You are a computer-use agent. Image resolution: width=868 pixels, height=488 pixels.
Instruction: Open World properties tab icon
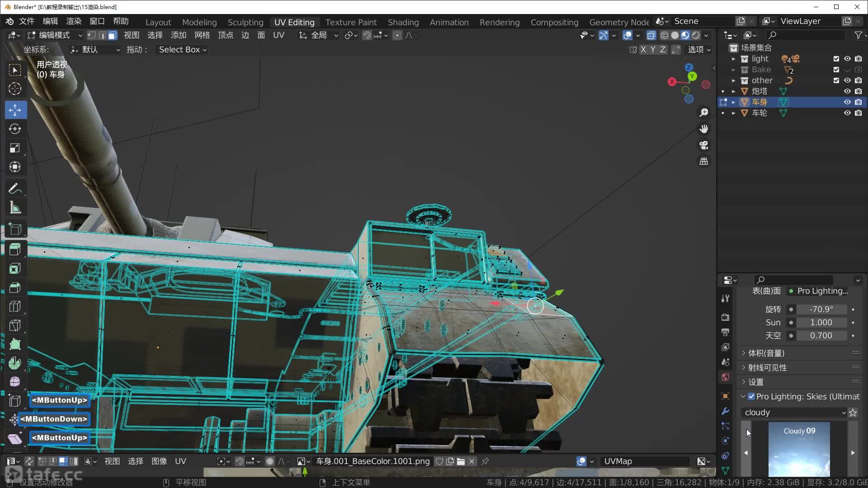[x=725, y=377]
